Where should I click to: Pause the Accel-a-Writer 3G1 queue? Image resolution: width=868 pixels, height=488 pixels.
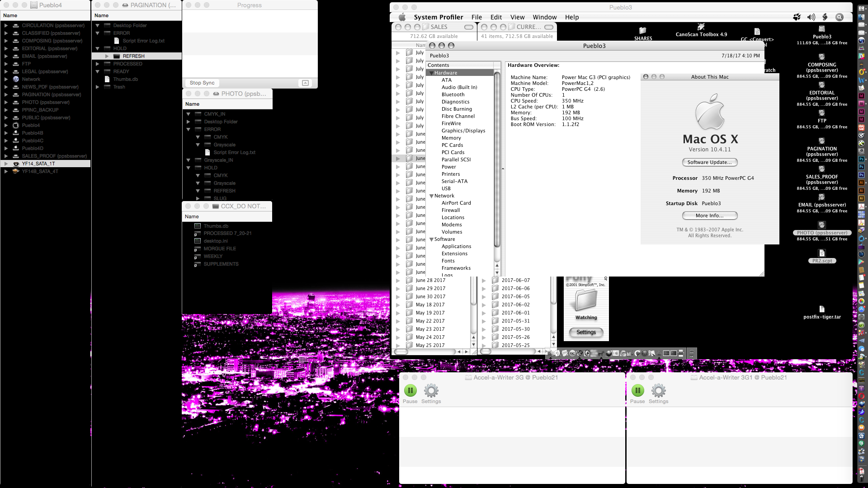click(638, 391)
